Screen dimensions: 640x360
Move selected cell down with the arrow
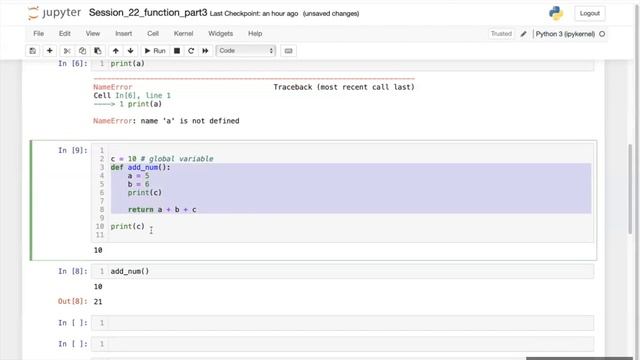tap(130, 51)
